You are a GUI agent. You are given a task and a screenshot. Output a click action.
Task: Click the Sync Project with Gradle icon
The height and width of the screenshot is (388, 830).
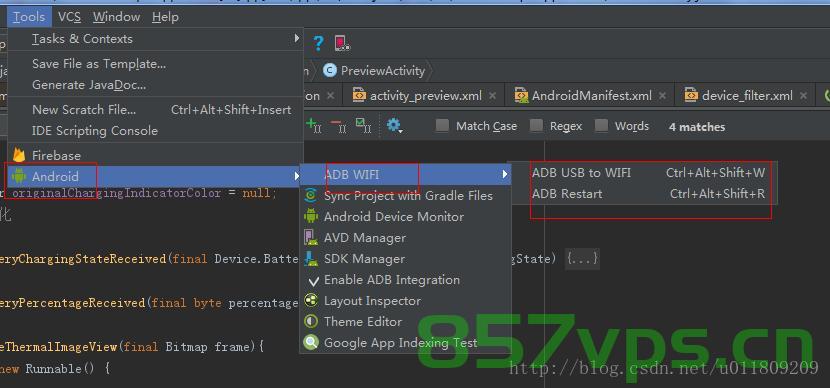point(311,195)
